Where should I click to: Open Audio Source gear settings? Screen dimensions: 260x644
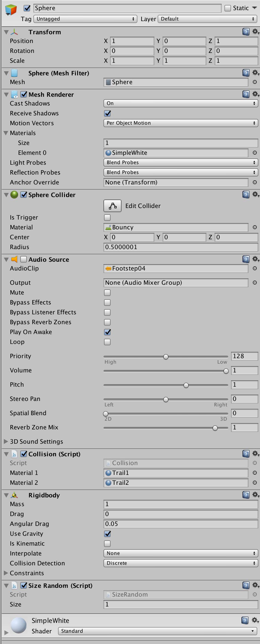coord(256,259)
